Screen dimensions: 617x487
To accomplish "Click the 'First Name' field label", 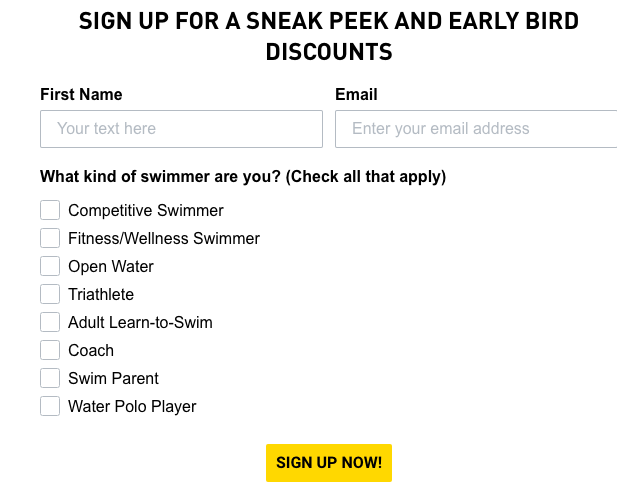I will (81, 95).
